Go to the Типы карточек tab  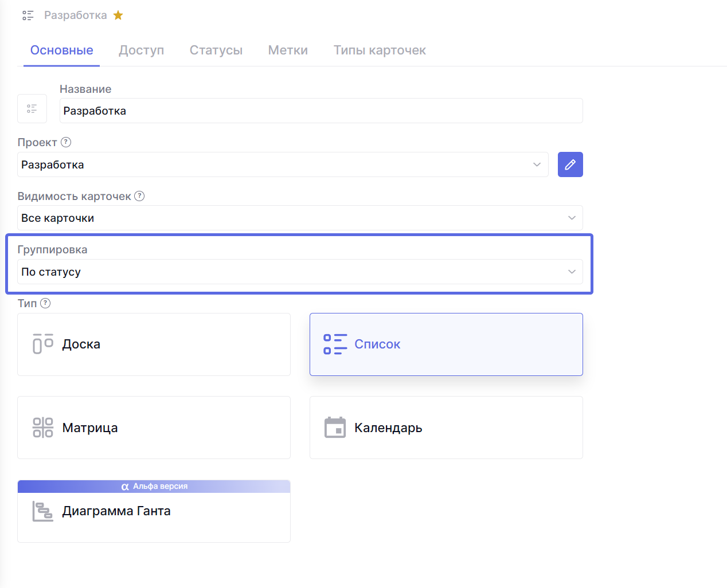(380, 50)
